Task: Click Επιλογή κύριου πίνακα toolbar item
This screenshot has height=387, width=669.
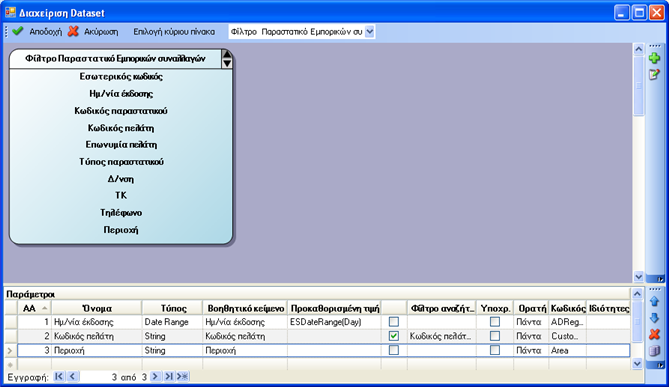Action: coord(174,32)
